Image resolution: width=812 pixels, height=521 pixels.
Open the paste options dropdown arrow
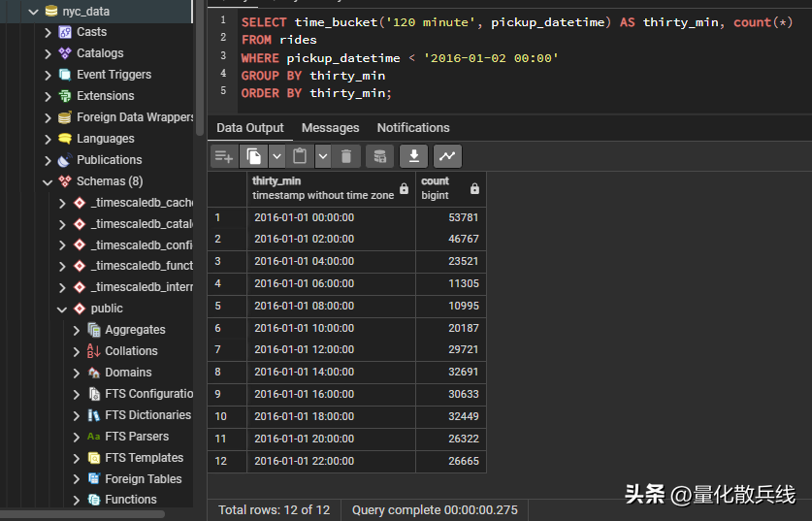323,156
